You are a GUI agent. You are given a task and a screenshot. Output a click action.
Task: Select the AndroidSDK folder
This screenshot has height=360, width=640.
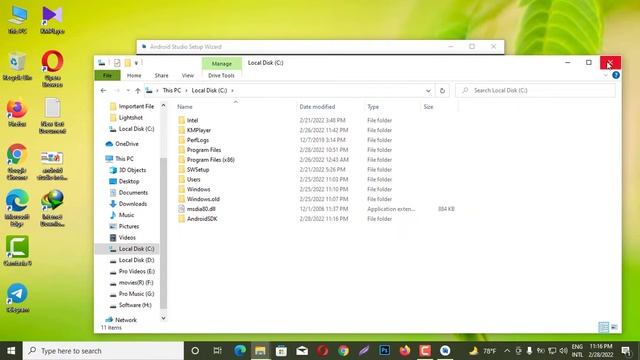pyautogui.click(x=202, y=219)
